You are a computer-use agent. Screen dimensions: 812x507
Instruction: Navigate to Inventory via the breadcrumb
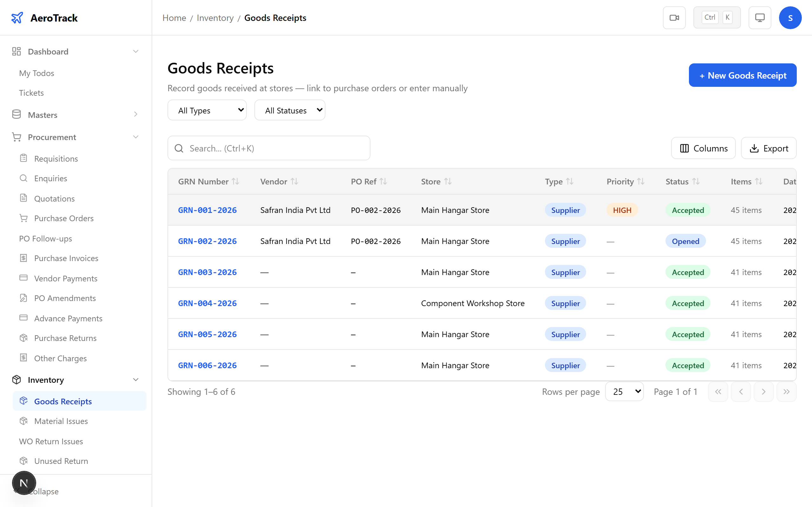click(215, 17)
